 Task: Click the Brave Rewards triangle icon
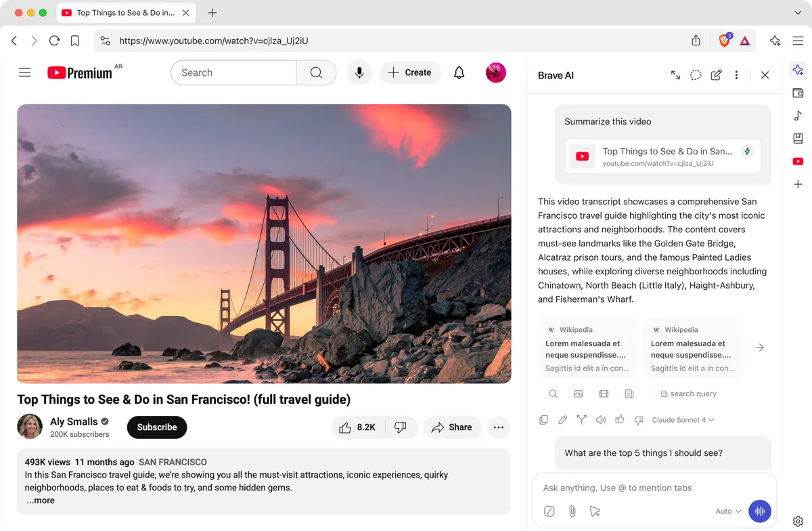[x=744, y=41]
